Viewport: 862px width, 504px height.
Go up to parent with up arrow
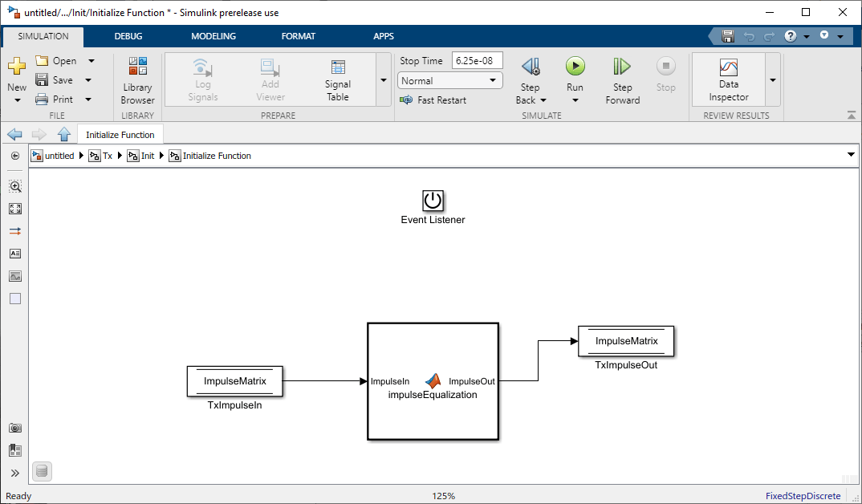64,134
